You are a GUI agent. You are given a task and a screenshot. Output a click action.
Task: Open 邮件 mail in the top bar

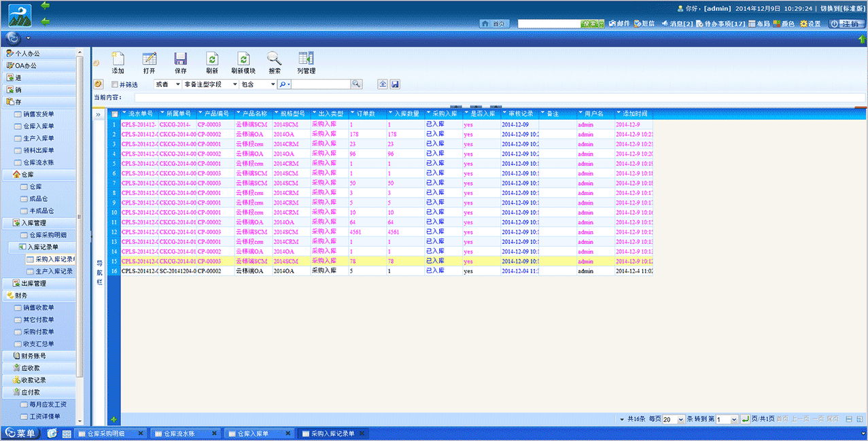[619, 24]
